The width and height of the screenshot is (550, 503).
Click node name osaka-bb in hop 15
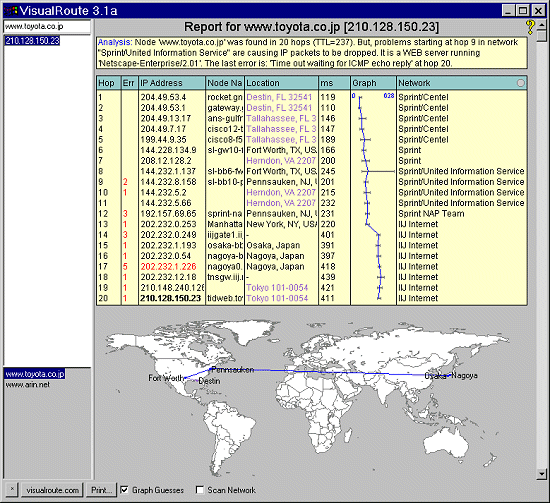pos(224,245)
